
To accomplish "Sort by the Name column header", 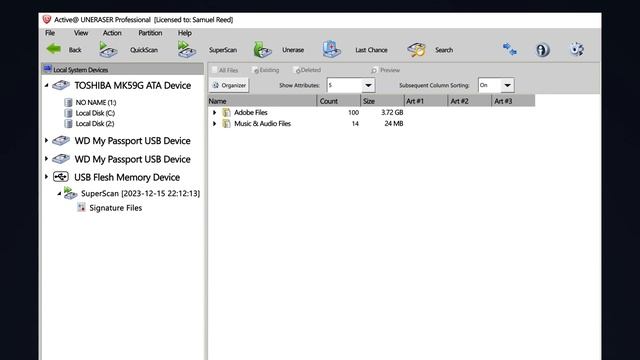I will [262, 101].
